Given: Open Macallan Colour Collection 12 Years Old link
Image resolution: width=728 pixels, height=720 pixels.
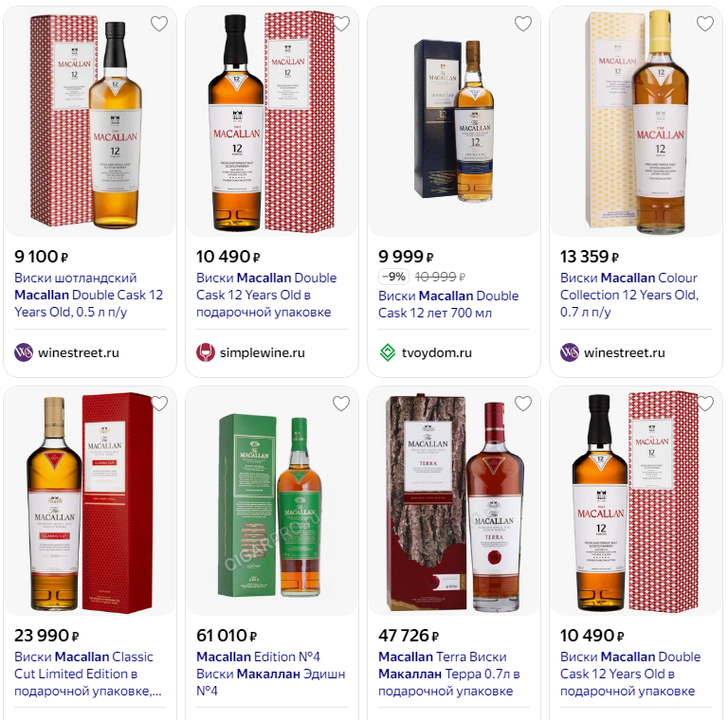Looking at the screenshot, I should coord(629,295).
